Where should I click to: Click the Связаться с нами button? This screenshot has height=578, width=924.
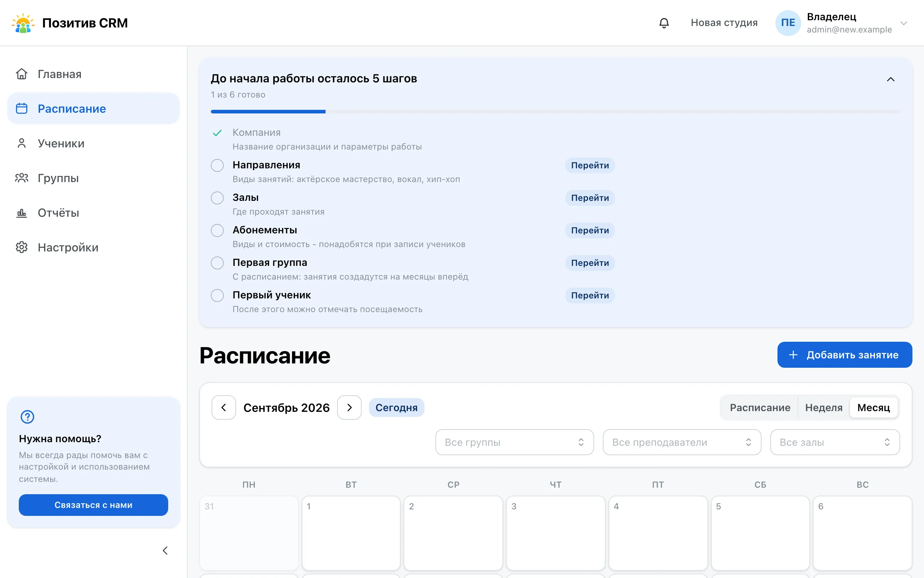(93, 505)
